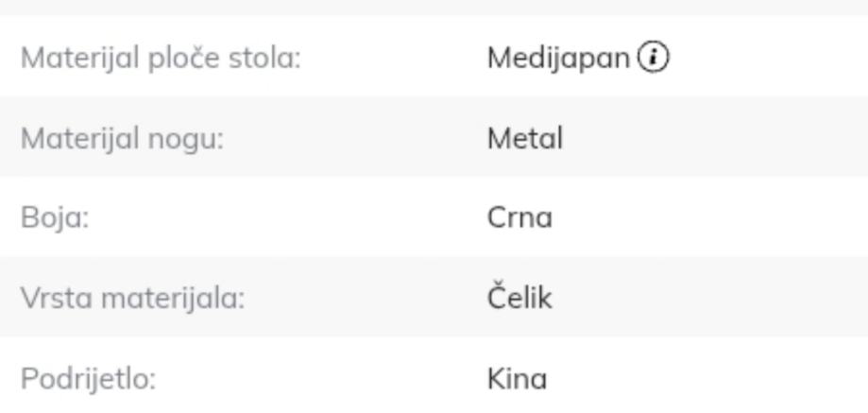Click the "Boja:" label
Image resolution: width=868 pixels, height=413 pixels.
coord(55,218)
